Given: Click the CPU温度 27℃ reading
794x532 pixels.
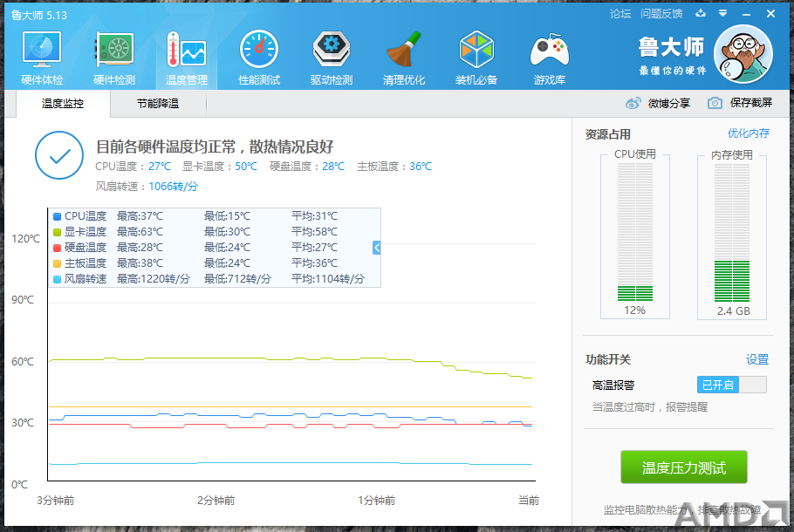Looking at the screenshot, I should tap(133, 166).
